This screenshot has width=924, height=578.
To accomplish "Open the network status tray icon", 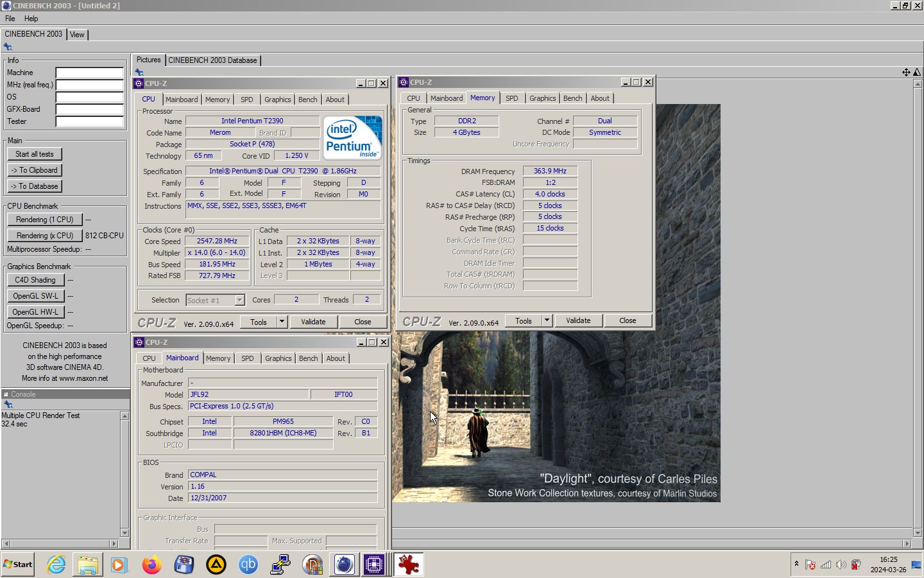I will click(x=826, y=565).
